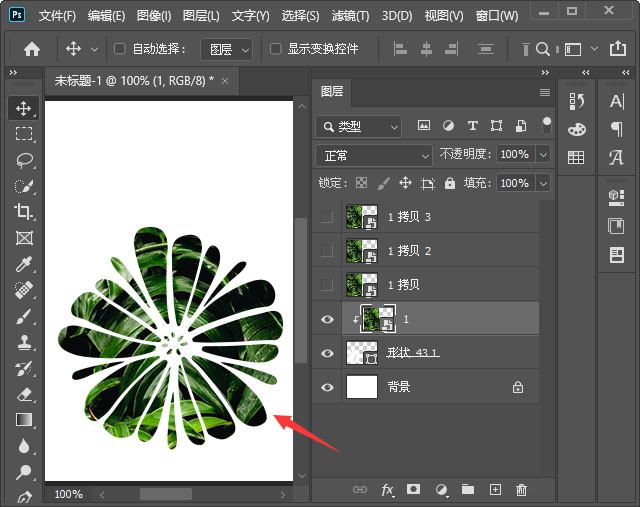Create a new layer with plus icon

click(x=494, y=490)
